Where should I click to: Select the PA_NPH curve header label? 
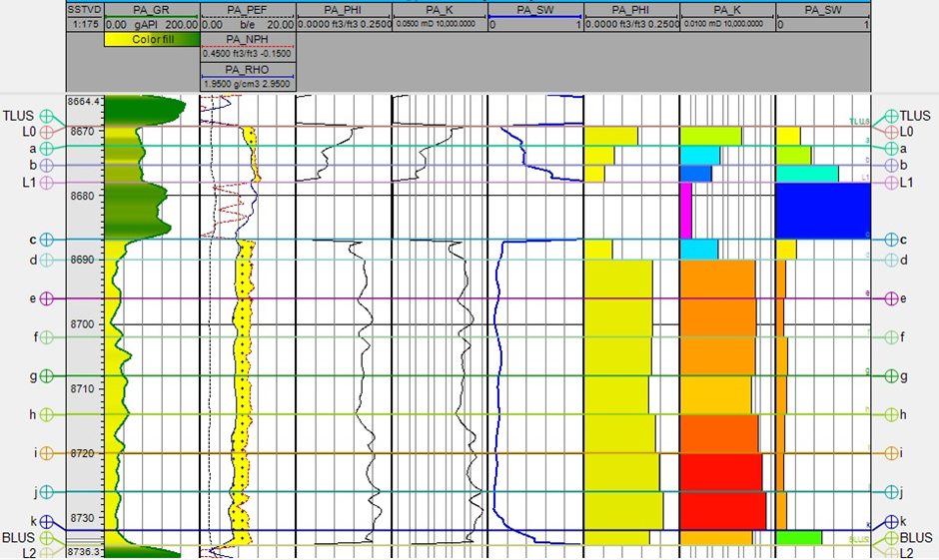coord(248,39)
